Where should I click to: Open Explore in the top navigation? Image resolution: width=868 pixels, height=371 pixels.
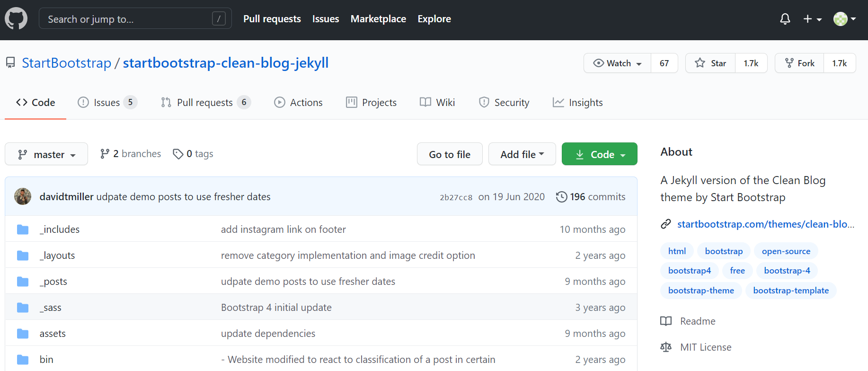434,19
